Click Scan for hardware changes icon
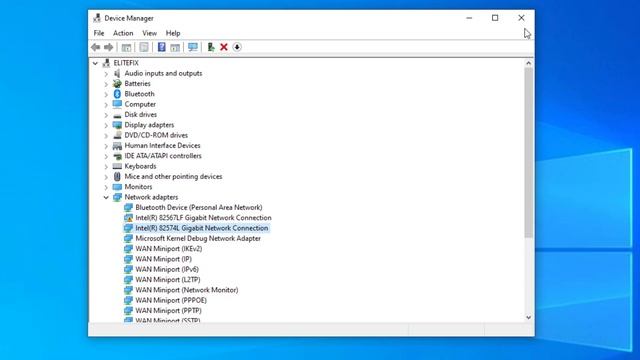The height and width of the screenshot is (360, 640). point(193,47)
